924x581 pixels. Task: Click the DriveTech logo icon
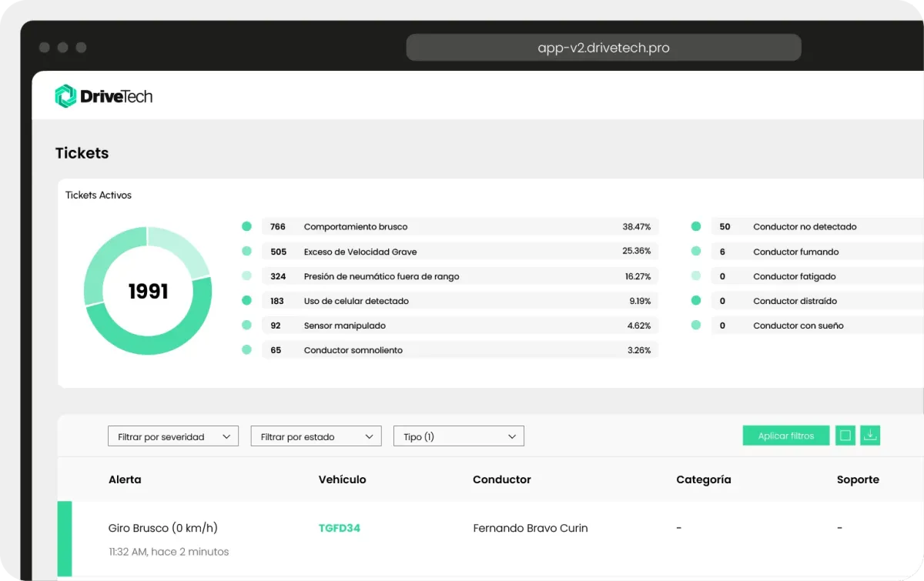65,96
